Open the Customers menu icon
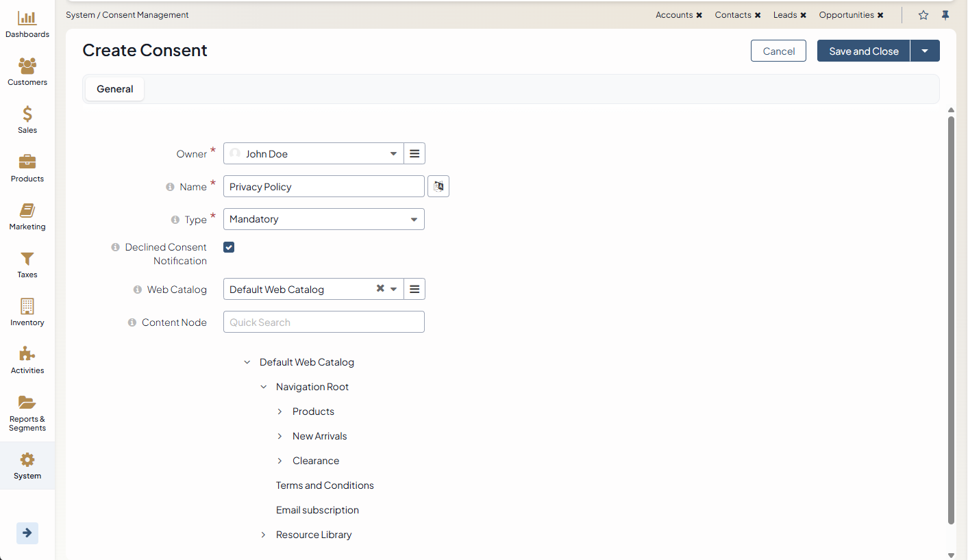This screenshot has width=968, height=560. tap(27, 66)
